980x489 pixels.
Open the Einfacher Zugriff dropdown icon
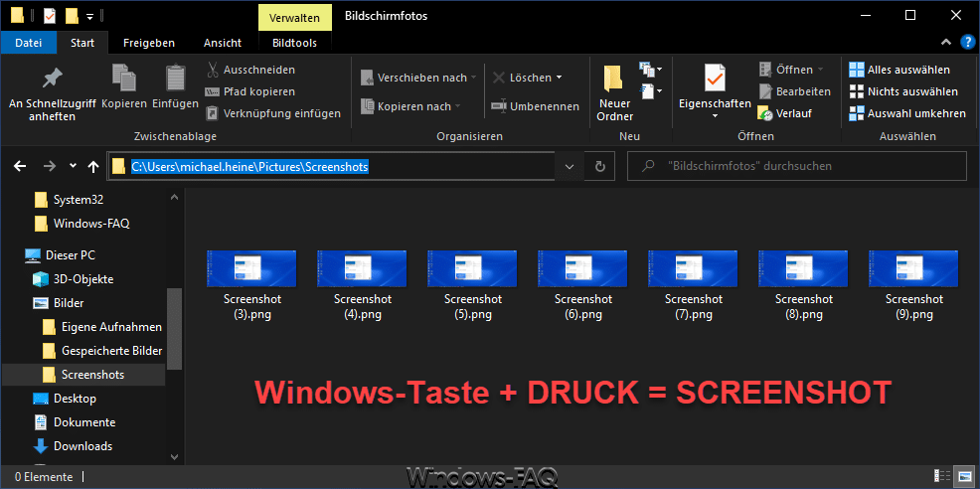coord(651,91)
